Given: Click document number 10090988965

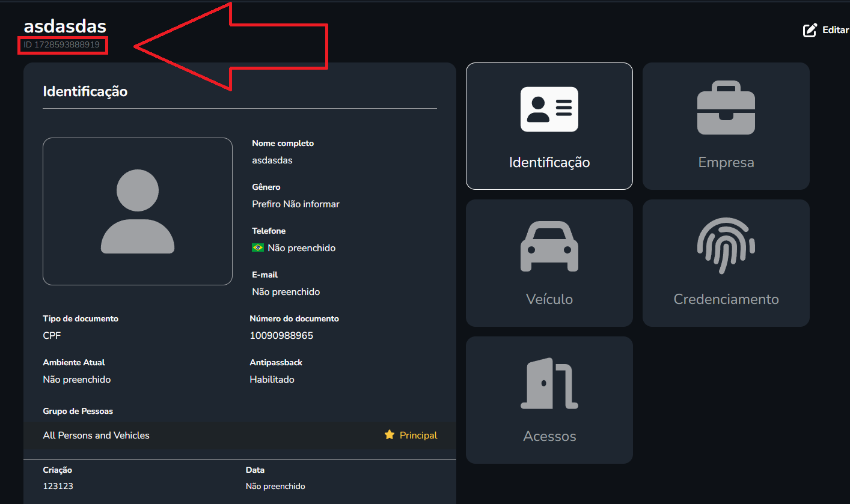Looking at the screenshot, I should click(x=281, y=335).
